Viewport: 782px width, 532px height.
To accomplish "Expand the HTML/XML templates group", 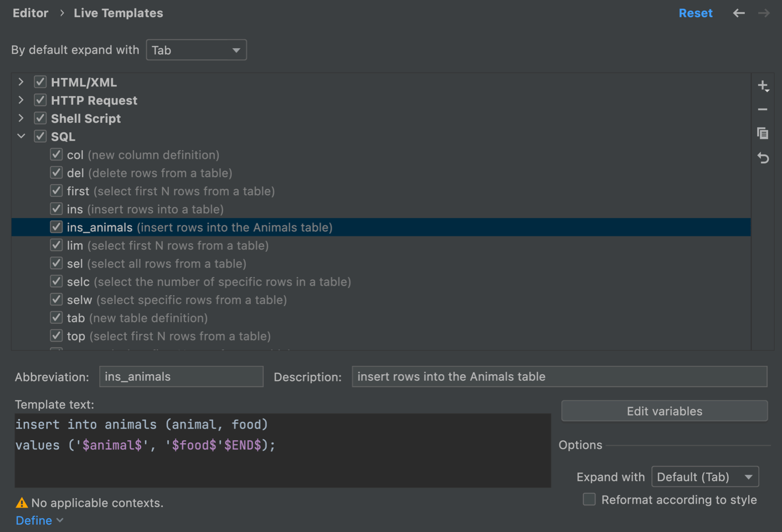I will coord(20,81).
